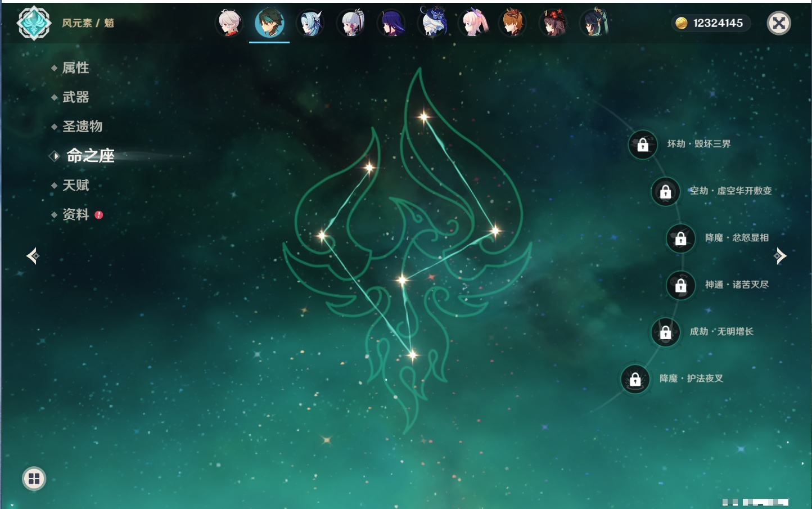Switch to Hu Tao's flower-hat avatar

pyautogui.click(x=553, y=23)
